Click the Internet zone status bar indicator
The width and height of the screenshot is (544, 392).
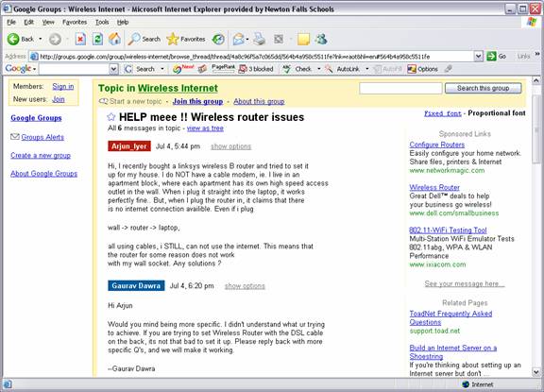[x=478, y=384]
